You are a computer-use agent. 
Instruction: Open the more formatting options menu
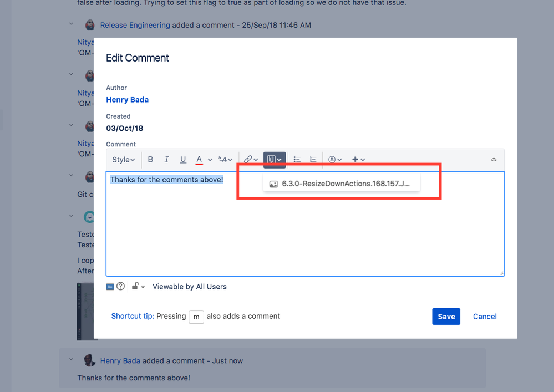coord(225,160)
